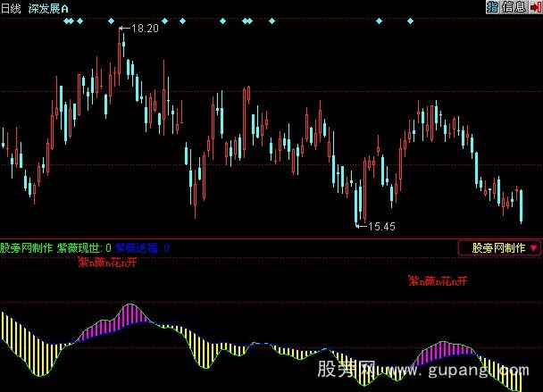Click the small arrow icon beside 信息
This screenshot has width=543, height=392.
(535, 7)
